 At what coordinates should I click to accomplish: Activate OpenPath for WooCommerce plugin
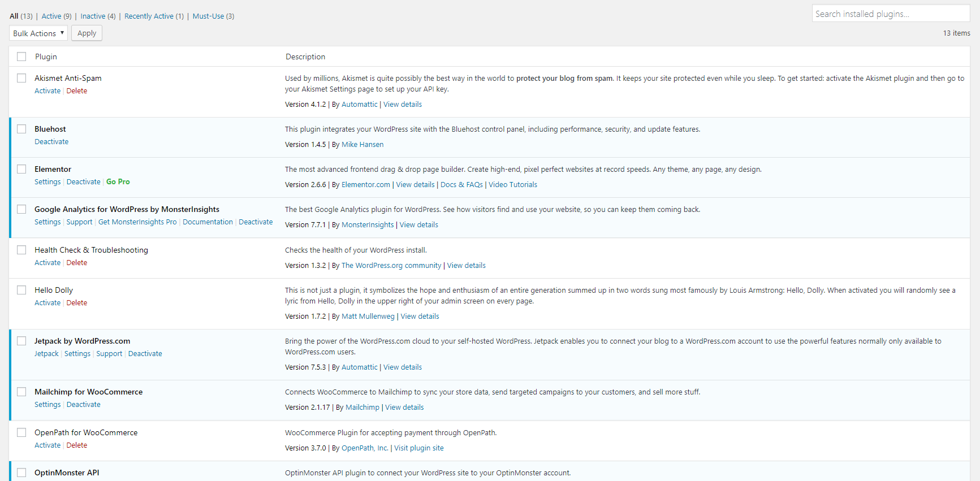48,445
